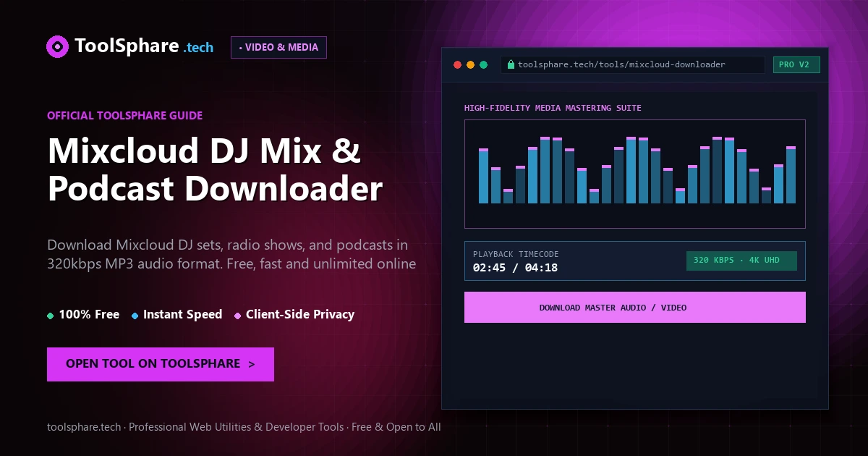Click the 100% Free label
868x456 pixels.
tap(89, 315)
